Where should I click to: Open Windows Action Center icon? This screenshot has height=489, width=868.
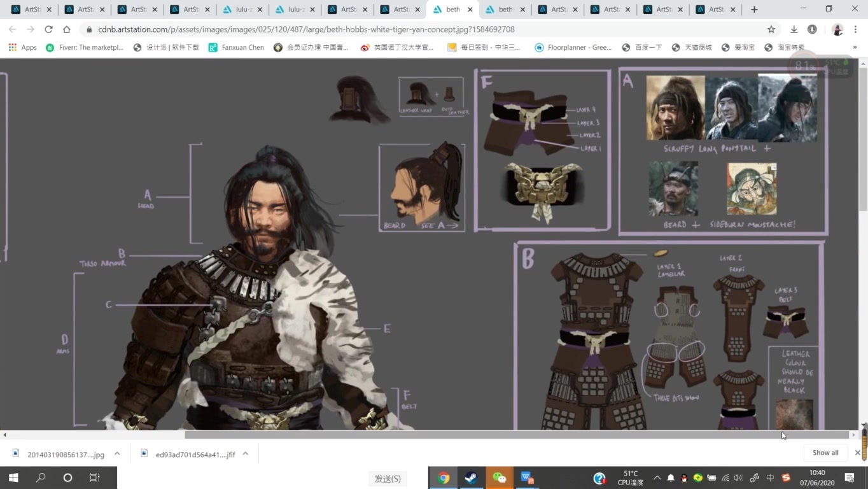click(x=849, y=478)
